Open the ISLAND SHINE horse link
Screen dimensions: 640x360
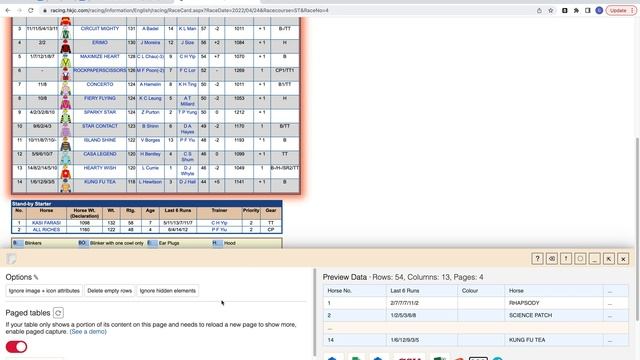100,140
